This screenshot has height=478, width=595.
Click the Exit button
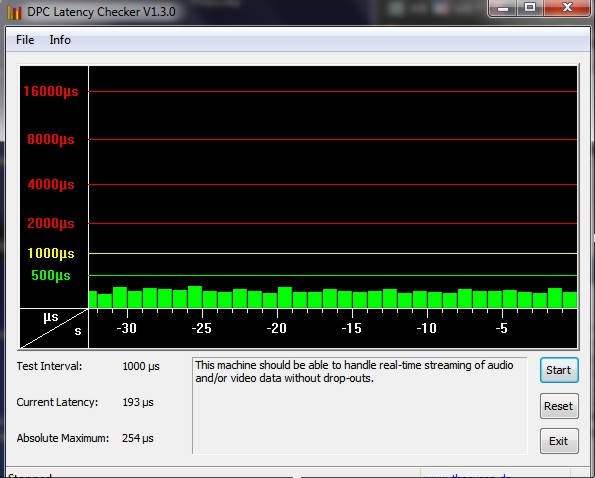[559, 441]
